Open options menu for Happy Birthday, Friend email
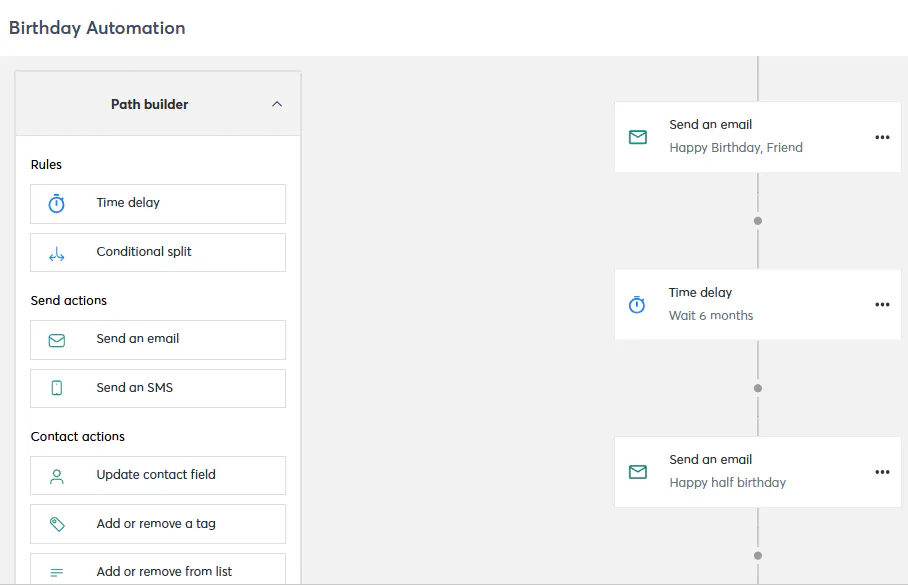Screen dimensions: 908x585 pos(882,137)
